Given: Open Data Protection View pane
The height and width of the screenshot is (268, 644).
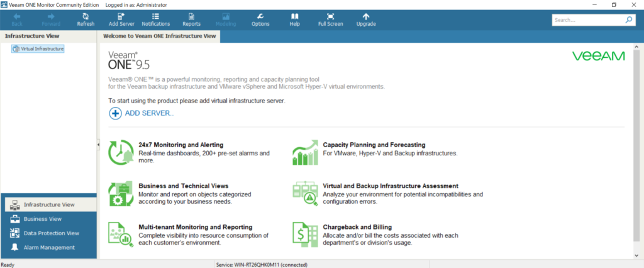Looking at the screenshot, I should 51,233.
